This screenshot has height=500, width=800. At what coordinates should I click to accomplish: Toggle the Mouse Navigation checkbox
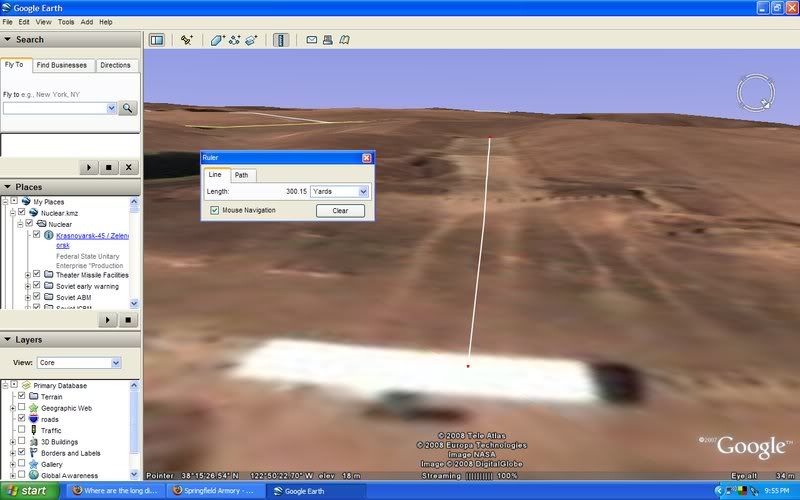pyautogui.click(x=215, y=210)
